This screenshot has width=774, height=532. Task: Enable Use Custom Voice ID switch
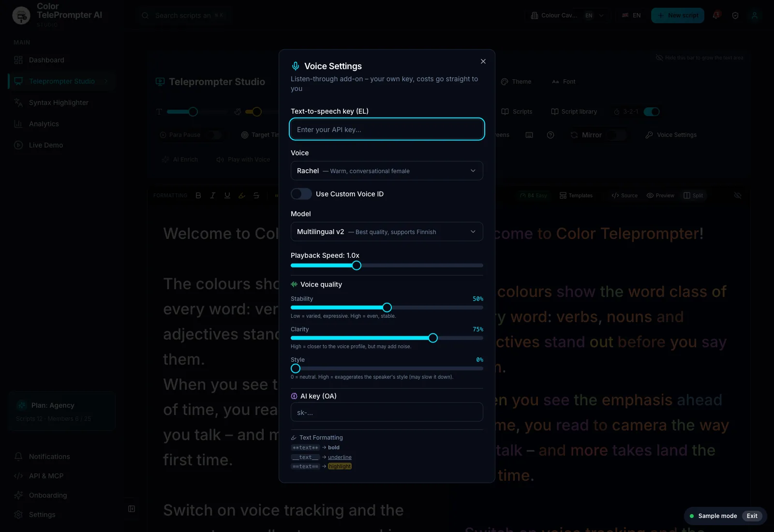[x=301, y=194]
